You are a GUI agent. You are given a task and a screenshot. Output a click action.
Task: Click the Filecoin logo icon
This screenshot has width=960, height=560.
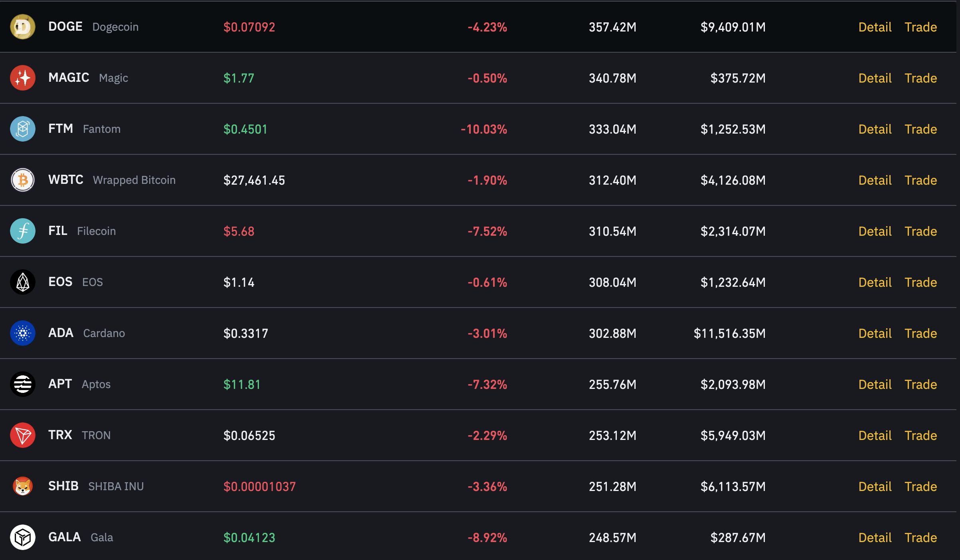tap(23, 231)
